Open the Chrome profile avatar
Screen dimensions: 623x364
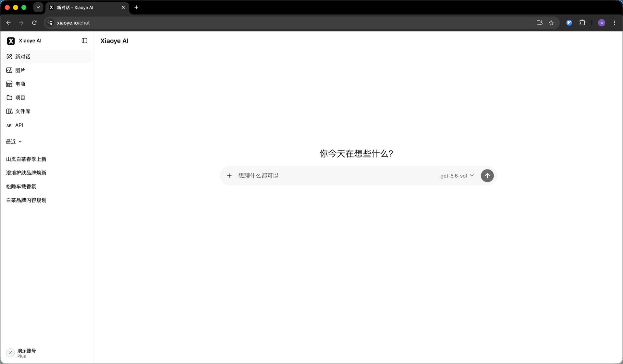click(602, 23)
